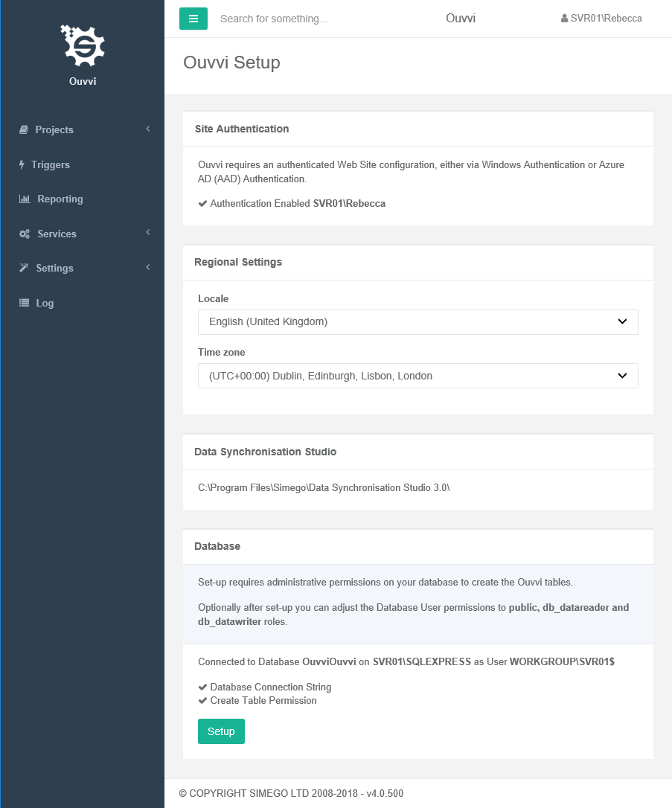The image size is (672, 808).
Task: Click the Create Table Permission checkmark
Action: pos(202,700)
